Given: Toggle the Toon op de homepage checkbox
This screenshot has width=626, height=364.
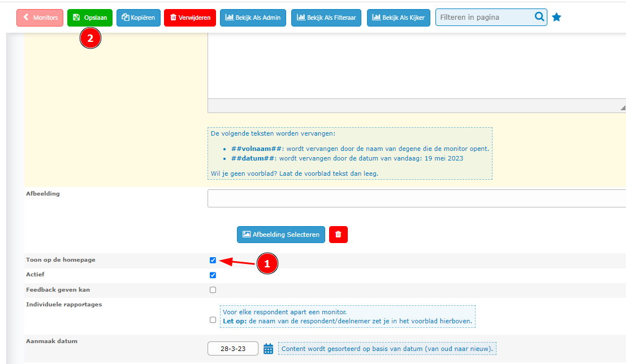Looking at the screenshot, I should (213, 261).
